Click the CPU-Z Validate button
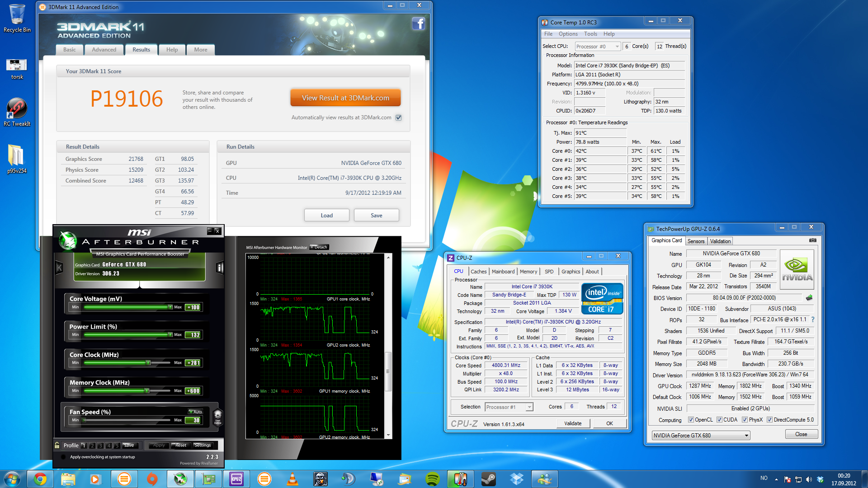The height and width of the screenshot is (488, 868). pyautogui.click(x=573, y=423)
